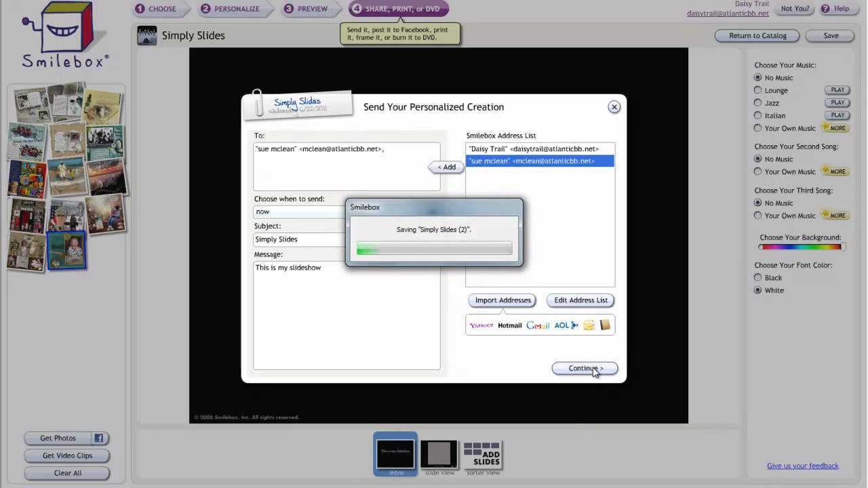The image size is (868, 488).
Task: Select No Music under Choose Your Music
Action: click(758, 78)
